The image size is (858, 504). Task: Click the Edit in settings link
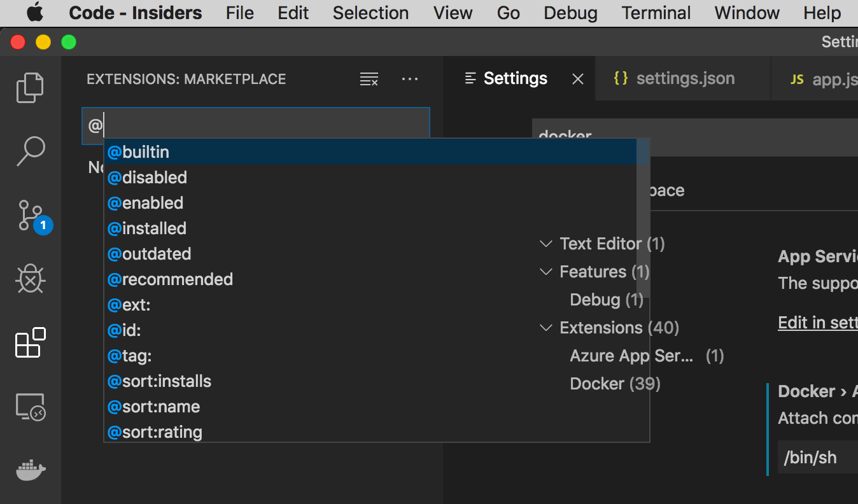click(x=818, y=323)
